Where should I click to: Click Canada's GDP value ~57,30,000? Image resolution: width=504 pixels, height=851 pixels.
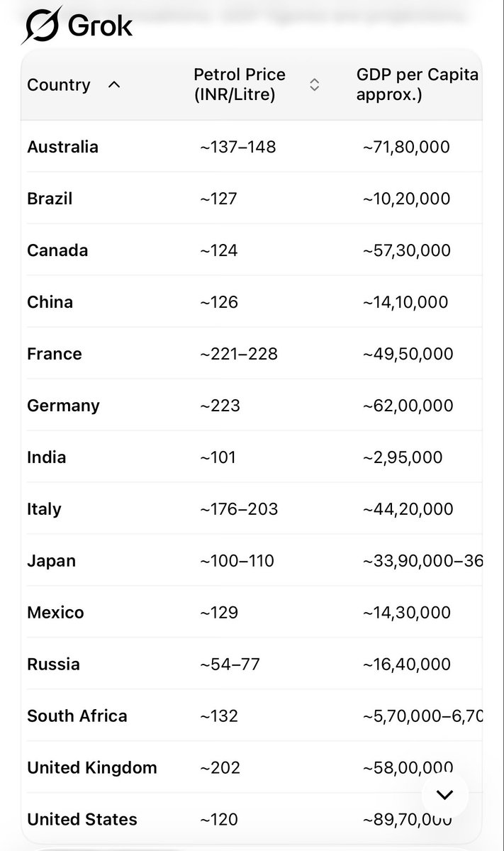pyautogui.click(x=407, y=250)
